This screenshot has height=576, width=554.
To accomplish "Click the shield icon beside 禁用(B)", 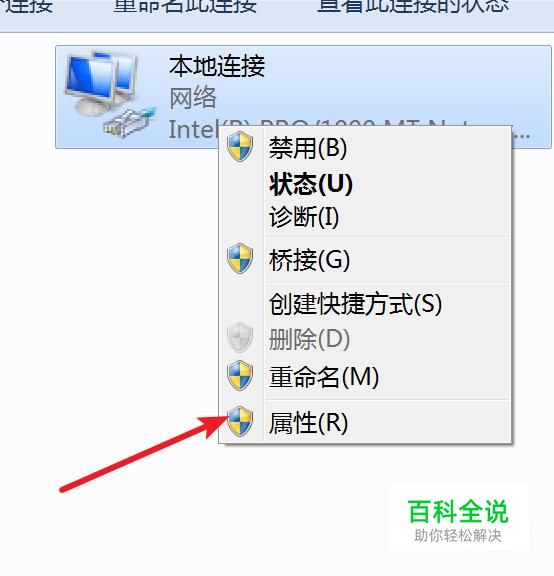I will coord(240,147).
